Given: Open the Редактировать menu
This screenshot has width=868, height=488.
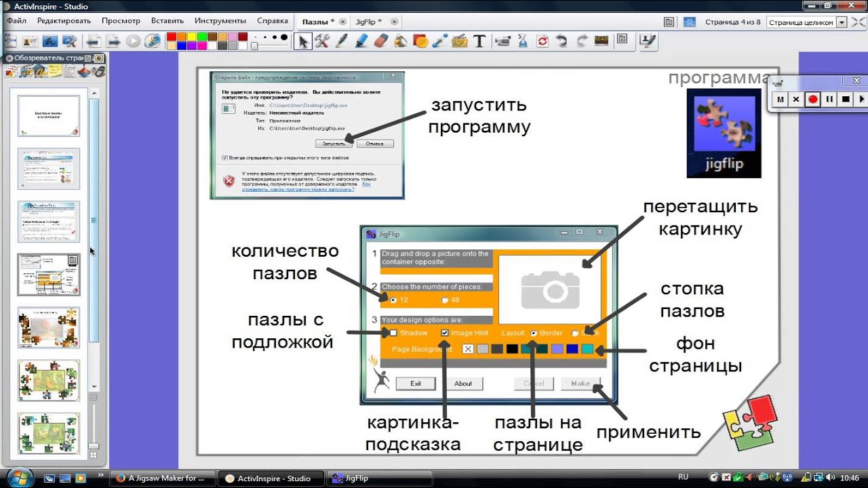Looking at the screenshot, I should tap(64, 21).
